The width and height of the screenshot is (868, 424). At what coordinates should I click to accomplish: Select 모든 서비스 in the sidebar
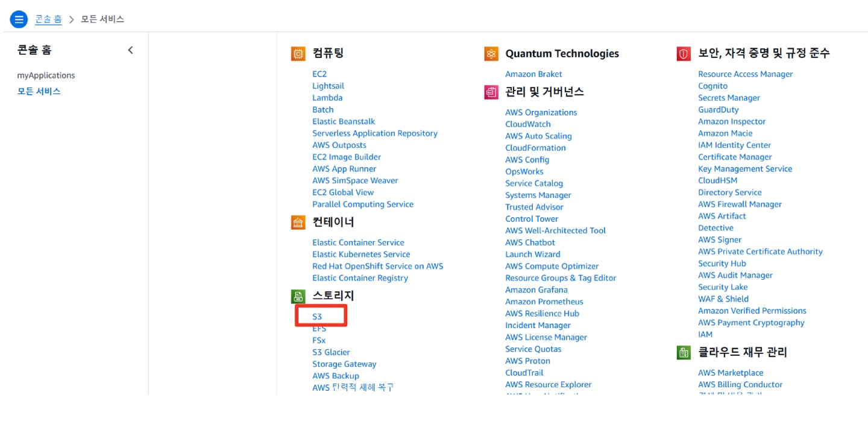[x=39, y=91]
